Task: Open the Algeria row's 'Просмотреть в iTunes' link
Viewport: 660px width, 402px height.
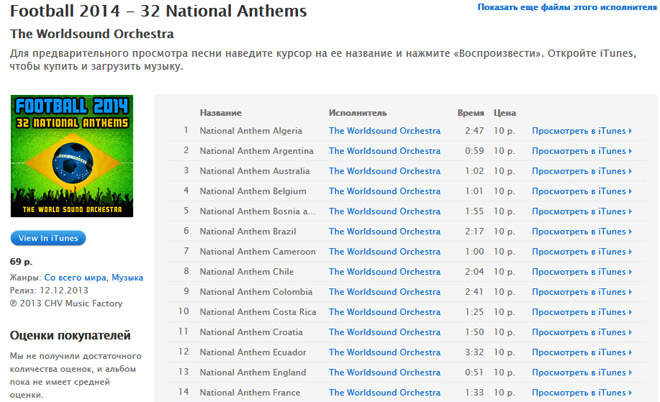Action: click(582, 131)
